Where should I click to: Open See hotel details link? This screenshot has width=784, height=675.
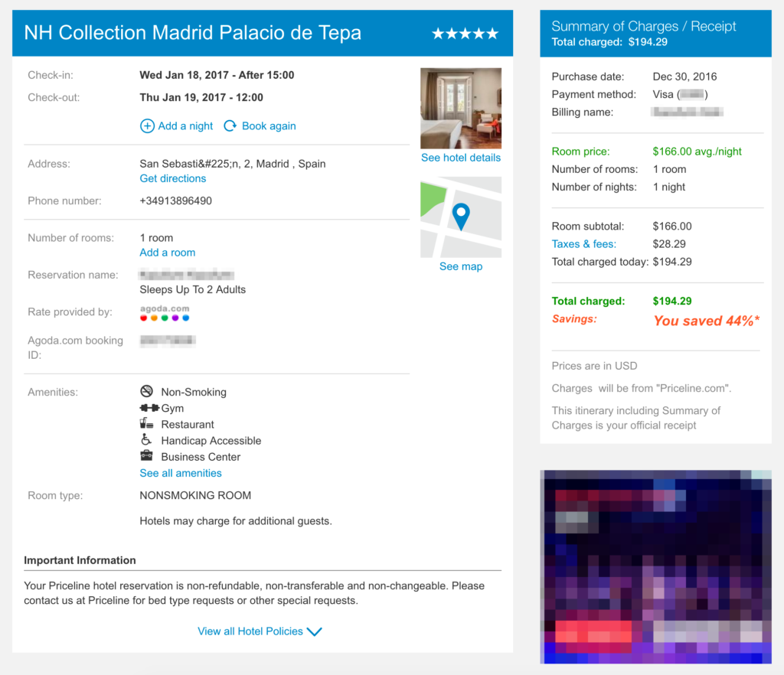coord(461,158)
